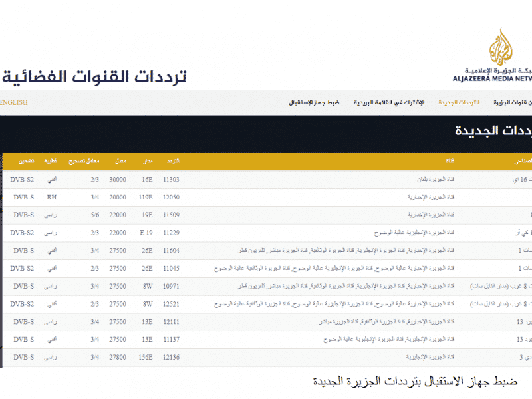The image size is (532, 399).
Task: Select the frequency value 11303
Action: [x=171, y=180]
